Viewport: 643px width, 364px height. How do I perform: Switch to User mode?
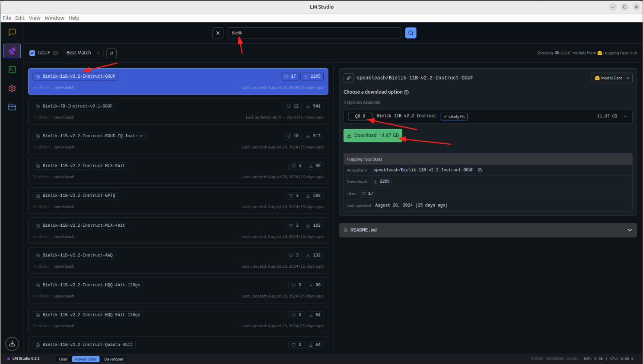tap(63, 359)
